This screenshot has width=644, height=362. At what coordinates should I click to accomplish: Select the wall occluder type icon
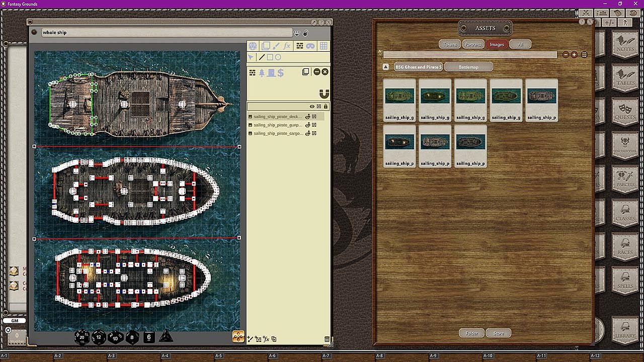pos(253,73)
